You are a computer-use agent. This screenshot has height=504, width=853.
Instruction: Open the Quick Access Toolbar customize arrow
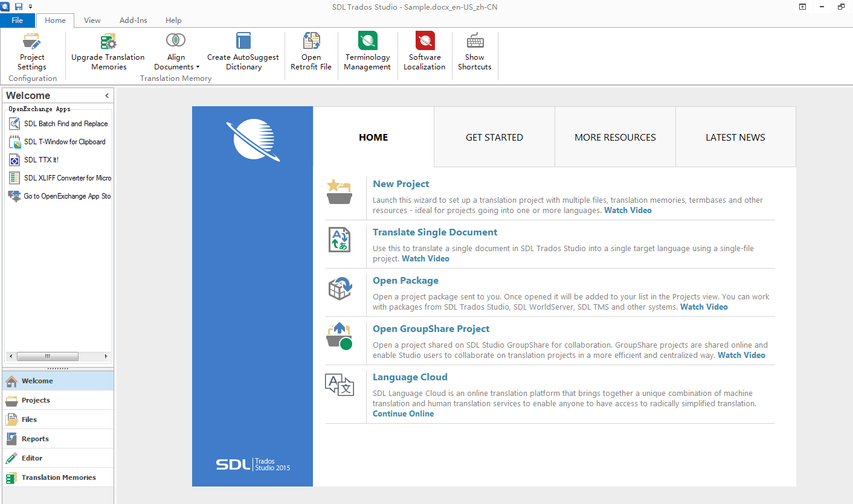(x=31, y=7)
